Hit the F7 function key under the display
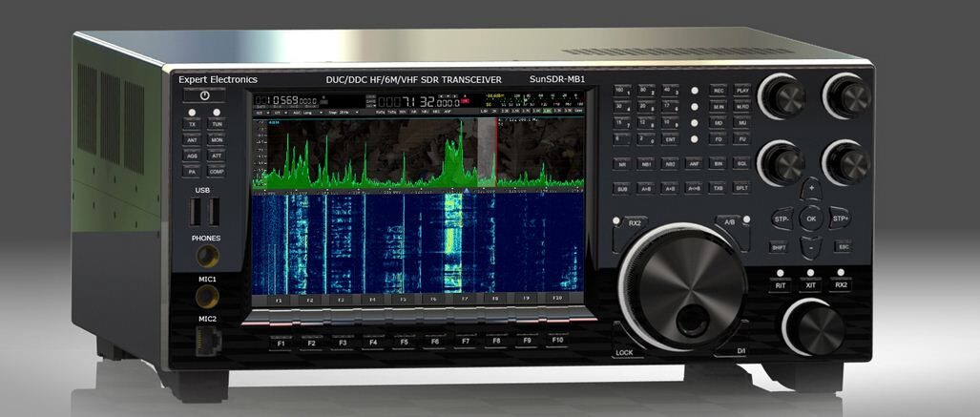 (465, 342)
